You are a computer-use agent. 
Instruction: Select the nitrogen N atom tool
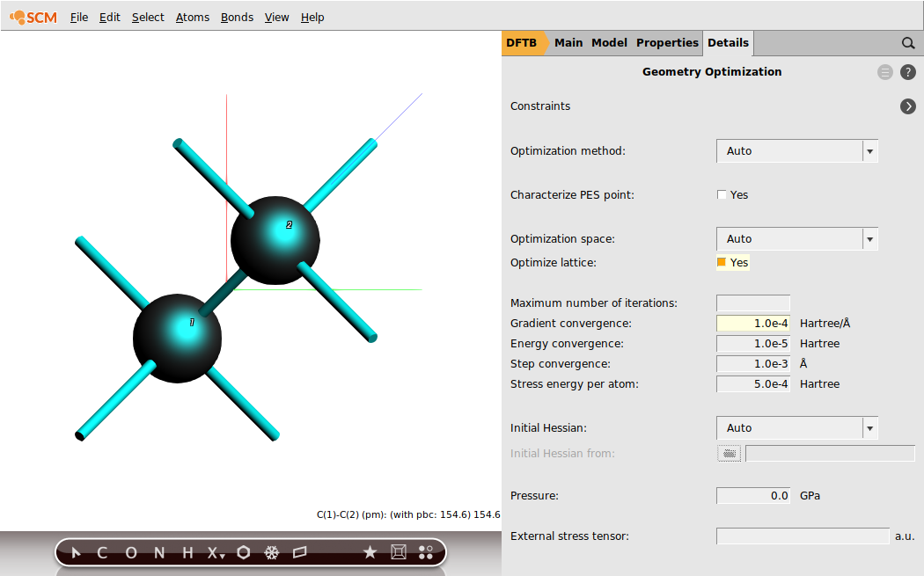[159, 552]
